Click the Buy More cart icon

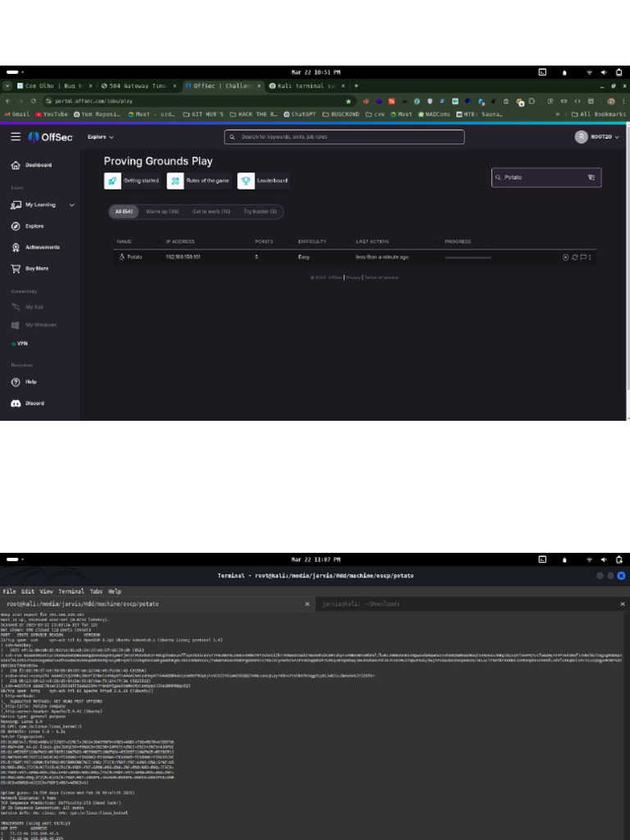16,268
